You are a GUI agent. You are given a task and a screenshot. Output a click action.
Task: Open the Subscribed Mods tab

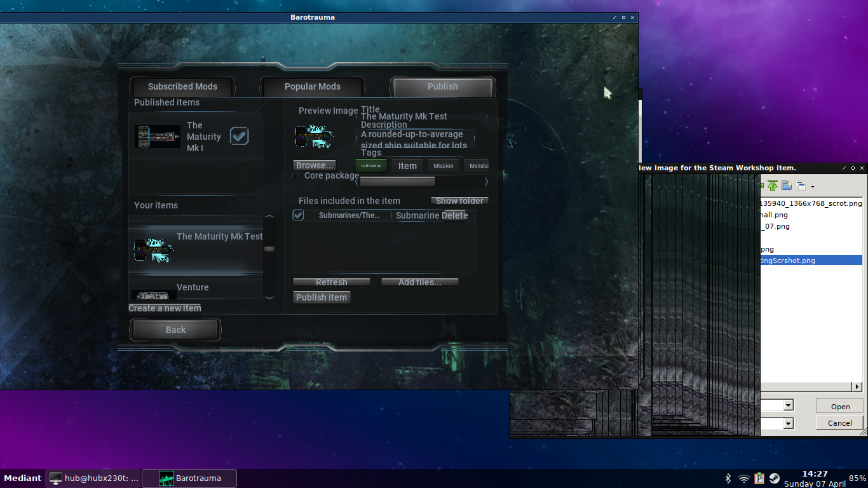[182, 86]
